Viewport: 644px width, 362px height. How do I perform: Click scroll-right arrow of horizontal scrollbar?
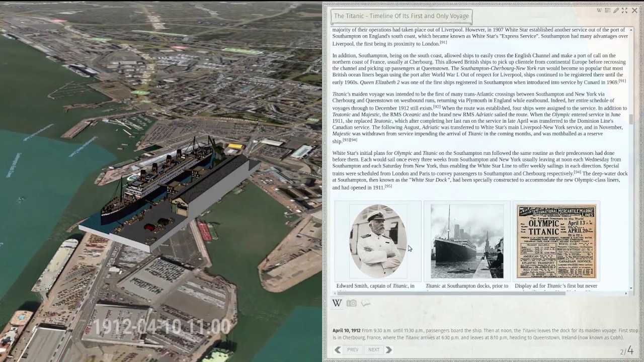[x=626, y=293]
